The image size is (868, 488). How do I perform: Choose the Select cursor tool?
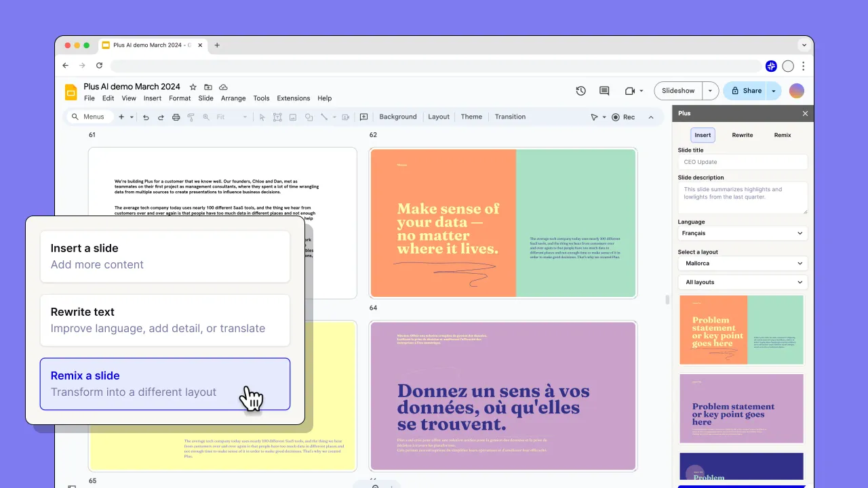(x=262, y=117)
